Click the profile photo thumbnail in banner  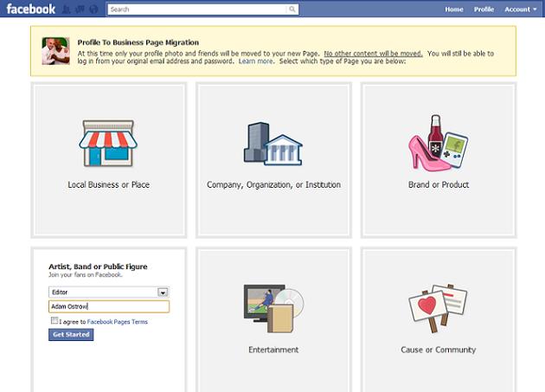(x=55, y=51)
